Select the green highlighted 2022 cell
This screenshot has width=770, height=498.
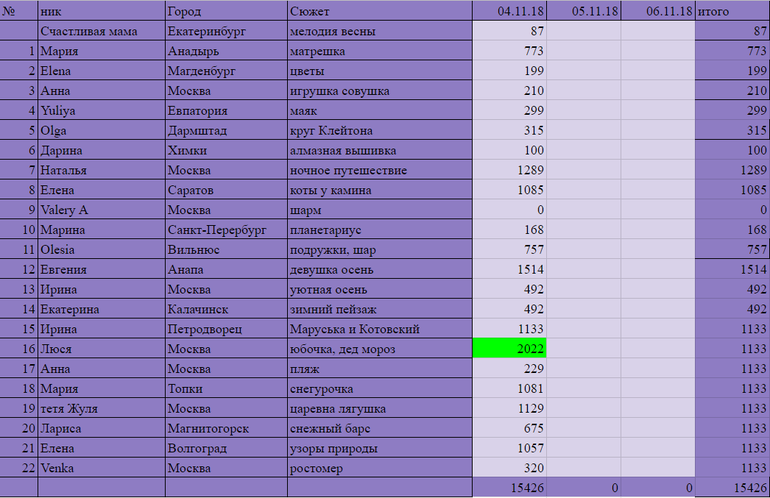(509, 348)
